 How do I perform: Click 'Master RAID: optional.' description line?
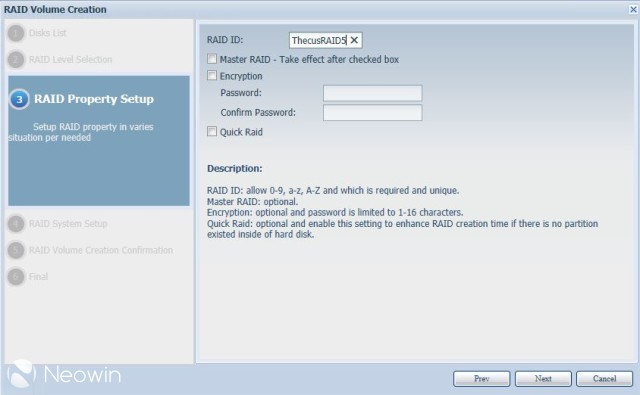coord(253,202)
